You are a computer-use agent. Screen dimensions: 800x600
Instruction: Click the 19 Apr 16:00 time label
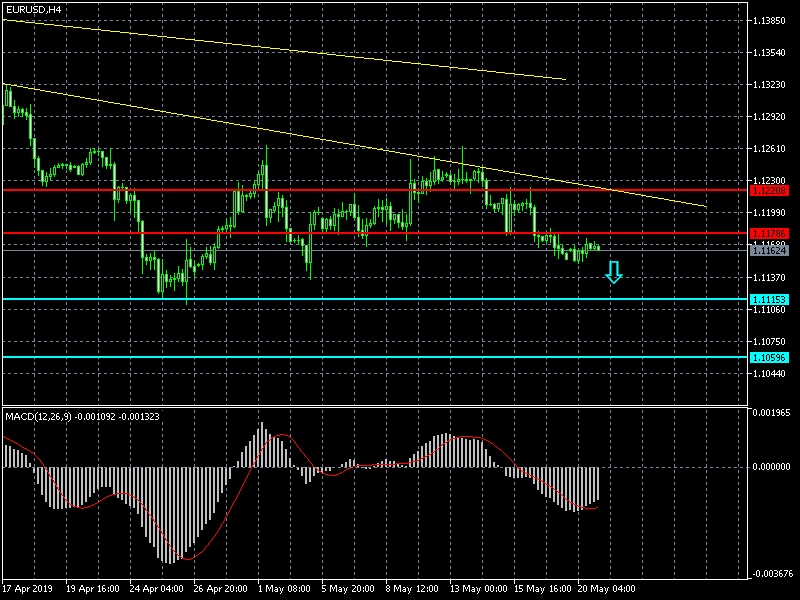coord(93,588)
